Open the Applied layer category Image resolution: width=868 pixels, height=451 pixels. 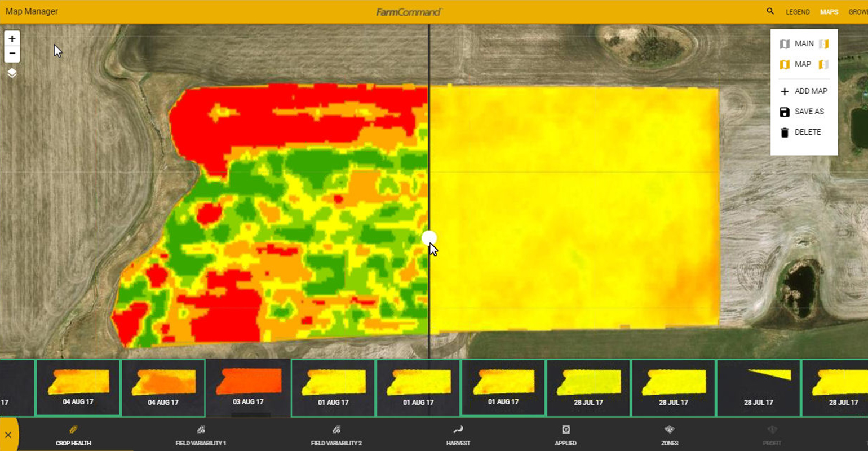pos(565,436)
